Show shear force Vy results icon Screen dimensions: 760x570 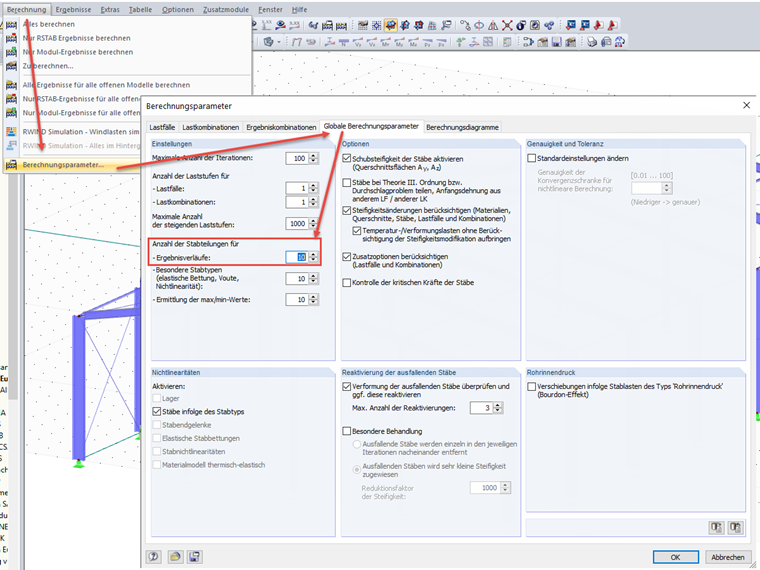pyautogui.click(x=358, y=42)
